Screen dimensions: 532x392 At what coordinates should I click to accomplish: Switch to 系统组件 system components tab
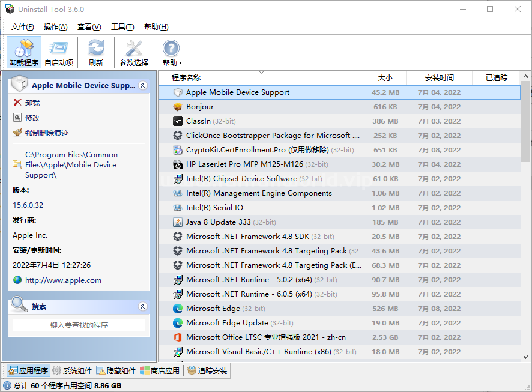point(73,370)
